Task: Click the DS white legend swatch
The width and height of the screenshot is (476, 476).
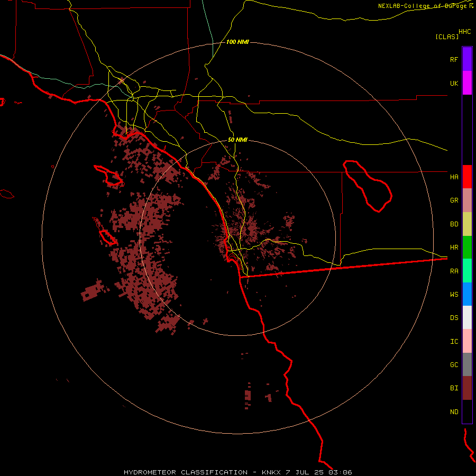Action: coord(467,317)
